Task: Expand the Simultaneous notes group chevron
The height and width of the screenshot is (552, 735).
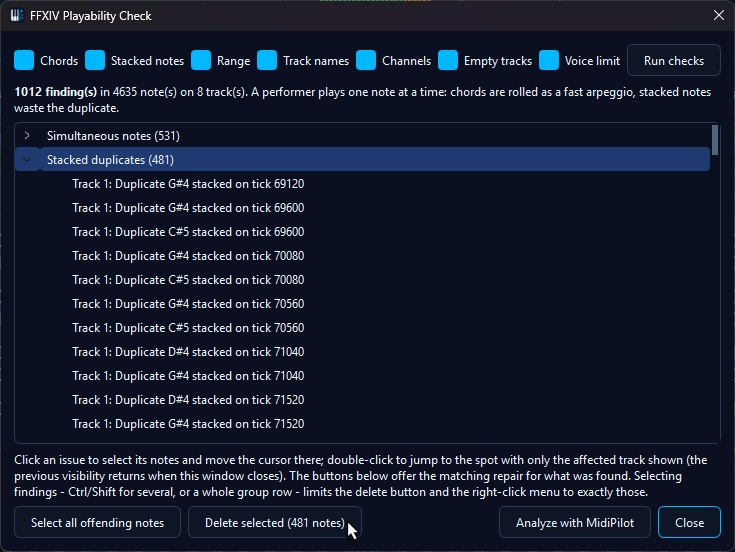Action: [27, 136]
